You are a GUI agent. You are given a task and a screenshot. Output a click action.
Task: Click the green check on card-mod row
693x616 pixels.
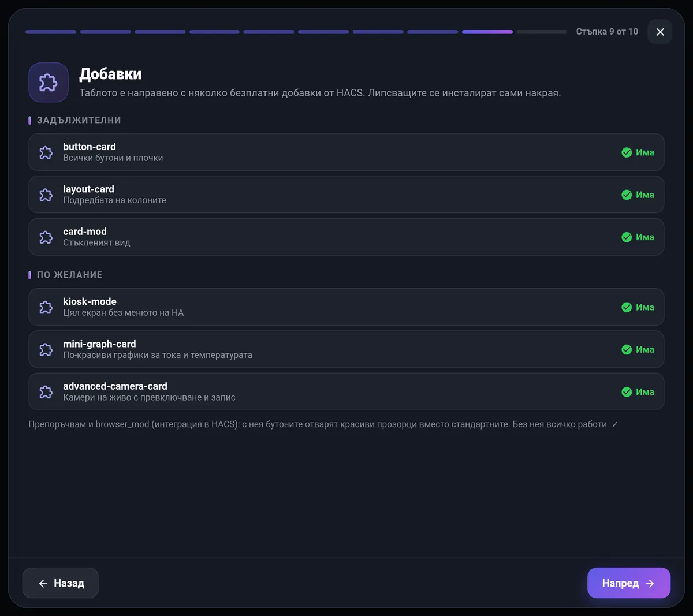pos(627,237)
